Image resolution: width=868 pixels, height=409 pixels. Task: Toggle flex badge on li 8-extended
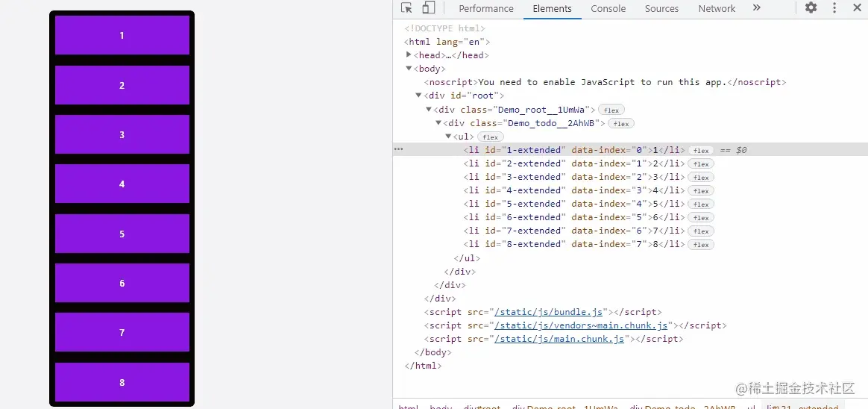coord(701,245)
